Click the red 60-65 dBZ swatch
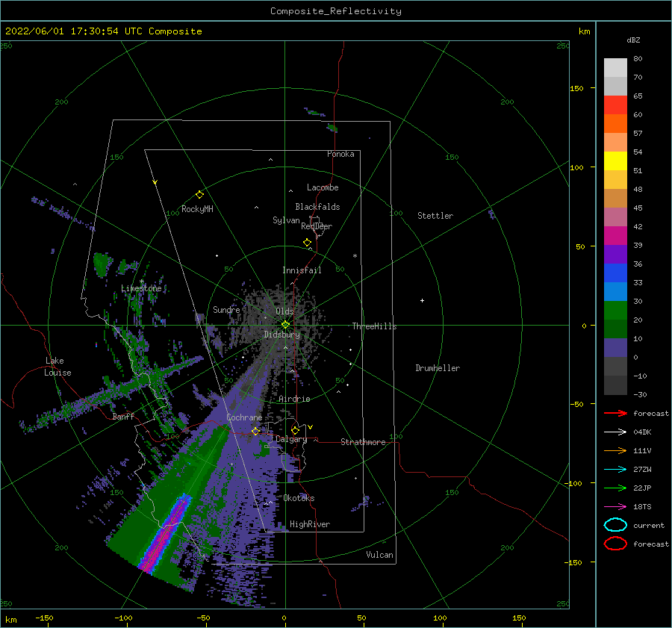Image resolution: width=672 pixels, height=628 pixels. click(615, 105)
